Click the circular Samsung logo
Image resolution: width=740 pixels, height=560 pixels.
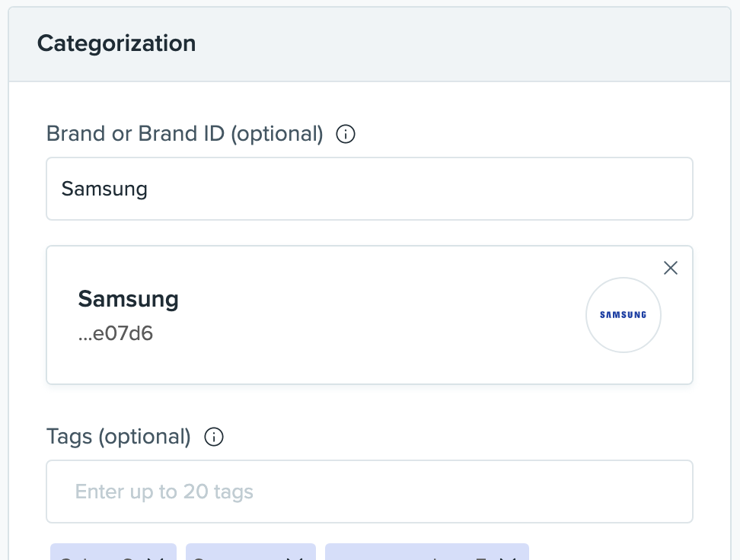coord(624,315)
